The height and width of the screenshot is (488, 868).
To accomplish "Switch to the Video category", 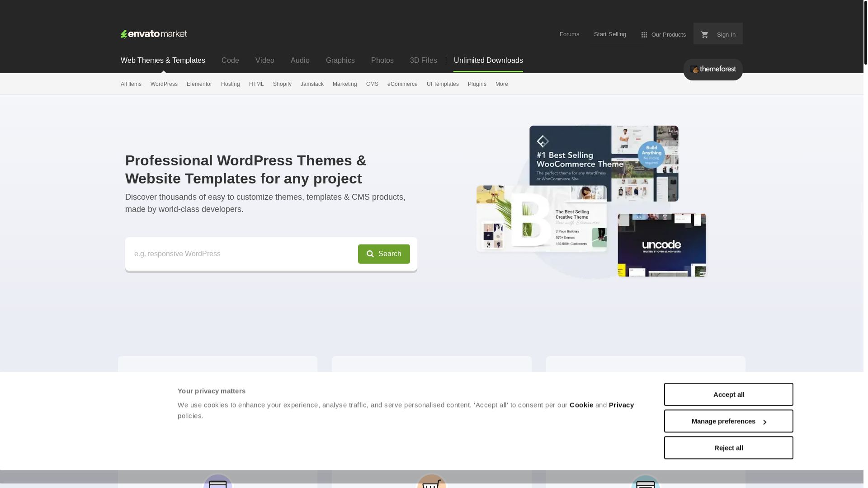I will 265,61.
